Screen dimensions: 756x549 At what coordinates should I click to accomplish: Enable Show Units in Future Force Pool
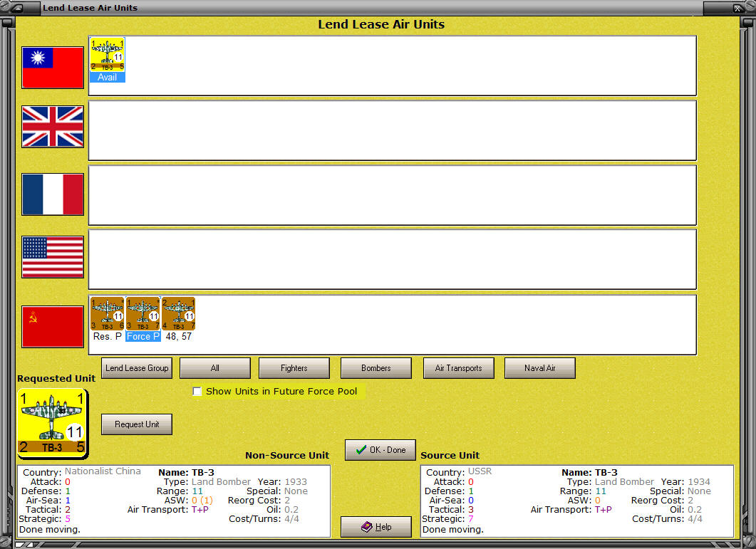197,392
